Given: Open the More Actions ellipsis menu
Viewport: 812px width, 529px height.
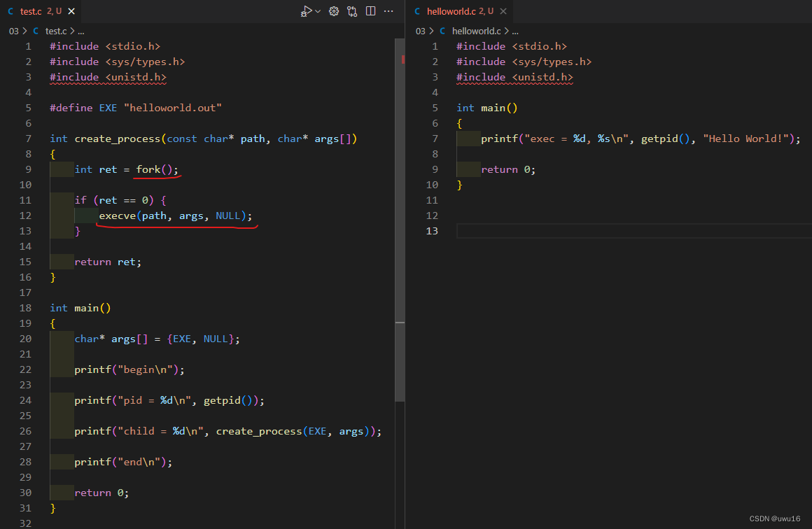Looking at the screenshot, I should coord(388,11).
